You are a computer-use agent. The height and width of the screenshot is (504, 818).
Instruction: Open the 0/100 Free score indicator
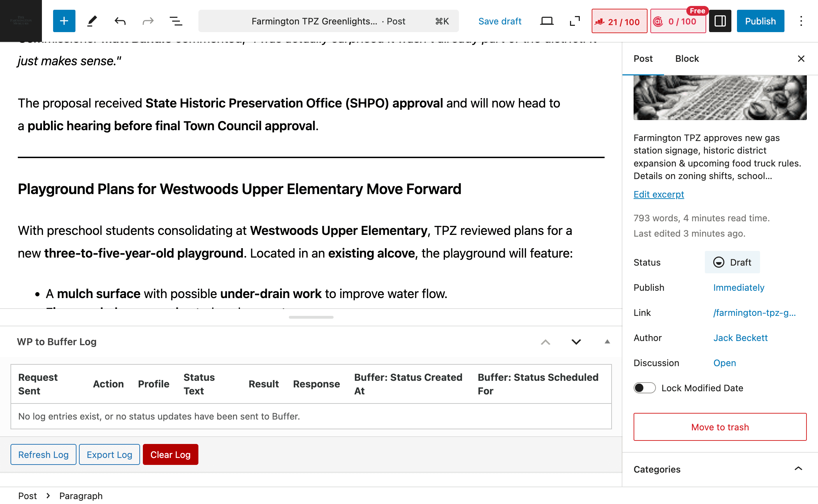coord(678,21)
